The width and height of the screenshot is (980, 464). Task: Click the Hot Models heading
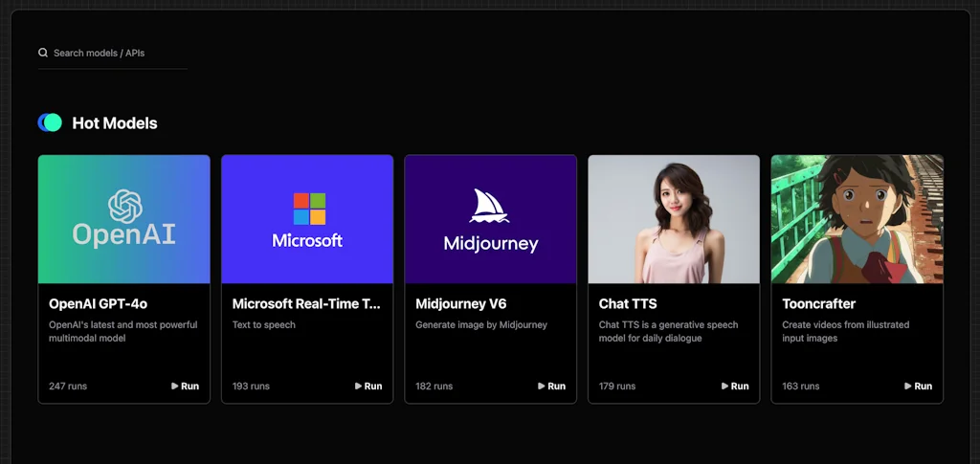coord(115,122)
